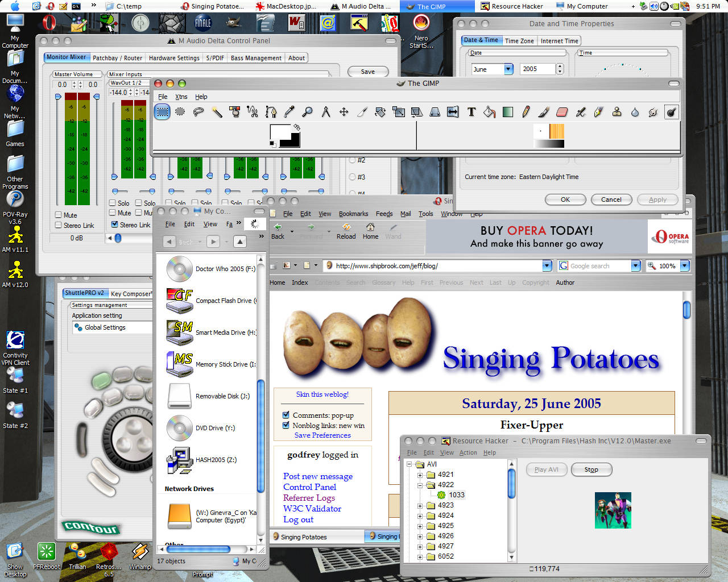
Task: Click Cancel in Date and Time Properties
Action: 611,199
